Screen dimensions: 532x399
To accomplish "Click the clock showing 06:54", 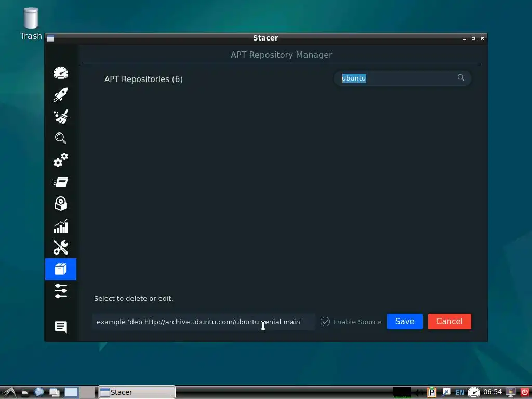I will click(x=493, y=392).
